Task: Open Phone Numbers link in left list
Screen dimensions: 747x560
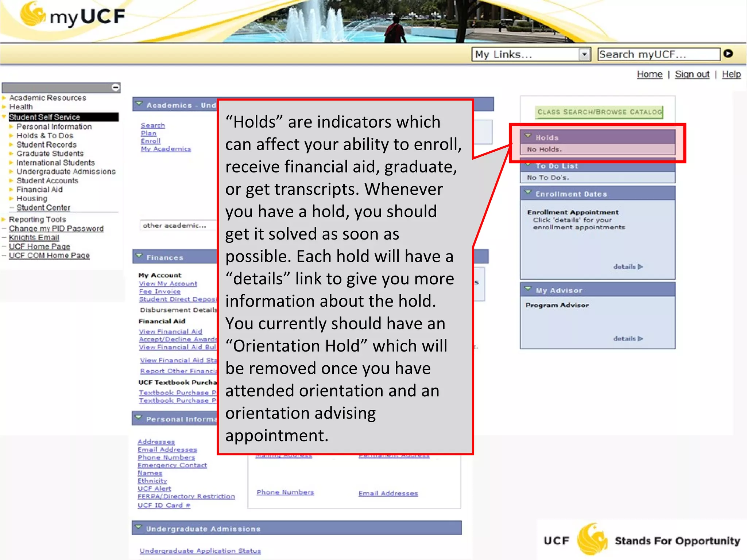Action: pos(166,458)
